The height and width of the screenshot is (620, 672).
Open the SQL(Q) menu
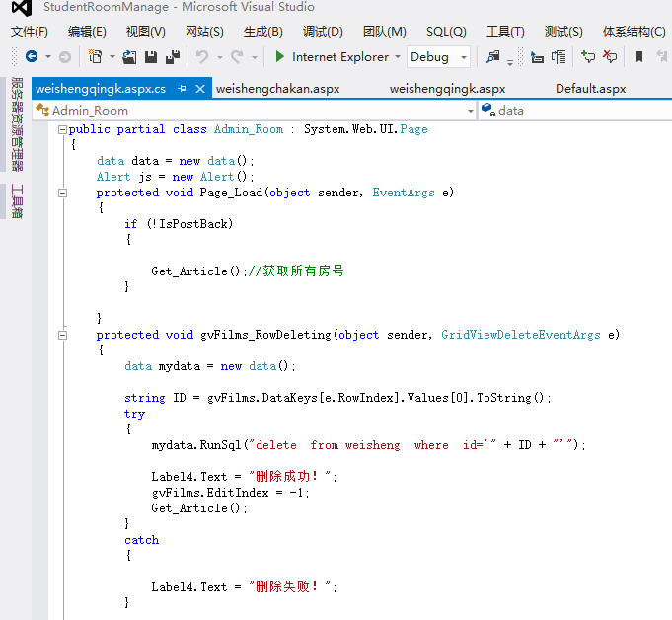(446, 32)
